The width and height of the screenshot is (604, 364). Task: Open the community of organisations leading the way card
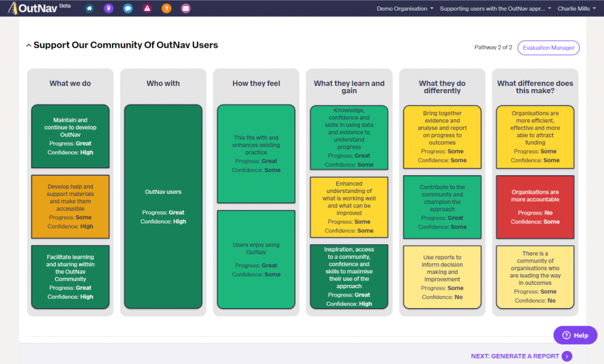click(535, 277)
